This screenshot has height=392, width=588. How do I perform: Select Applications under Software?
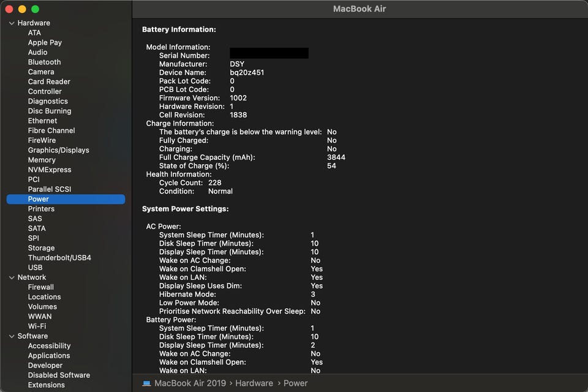[49, 356]
